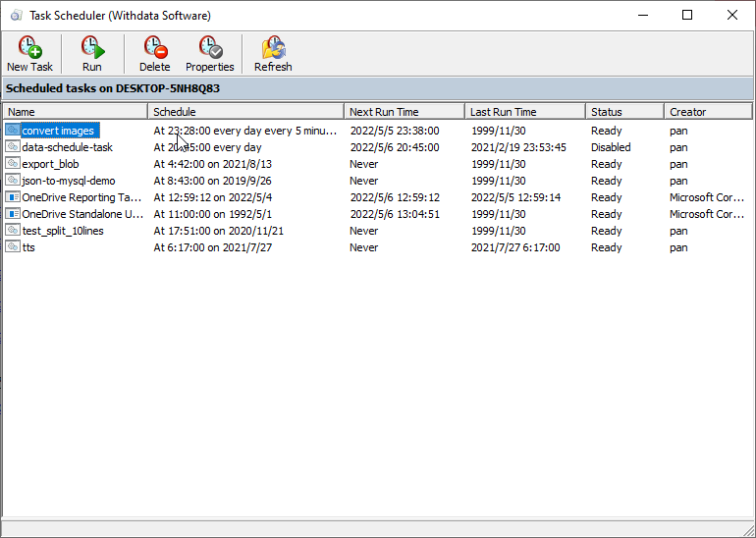Click schedule 'At 17:51:00 on 2020/11/21'
The height and width of the screenshot is (538, 756).
219,231
